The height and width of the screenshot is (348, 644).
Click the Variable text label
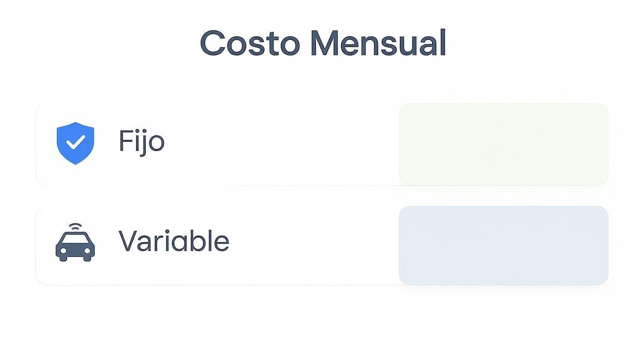click(173, 241)
